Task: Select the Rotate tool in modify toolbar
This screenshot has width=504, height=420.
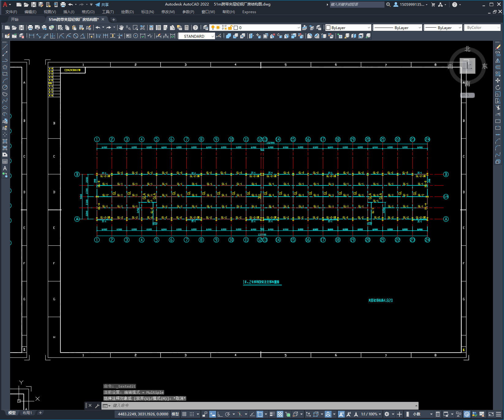Action: click(x=498, y=87)
